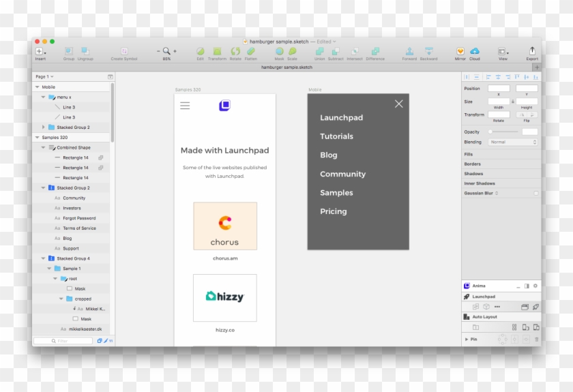Click the X close icon on the Mobile artboard
Screen dimensions: 573x392
click(398, 104)
